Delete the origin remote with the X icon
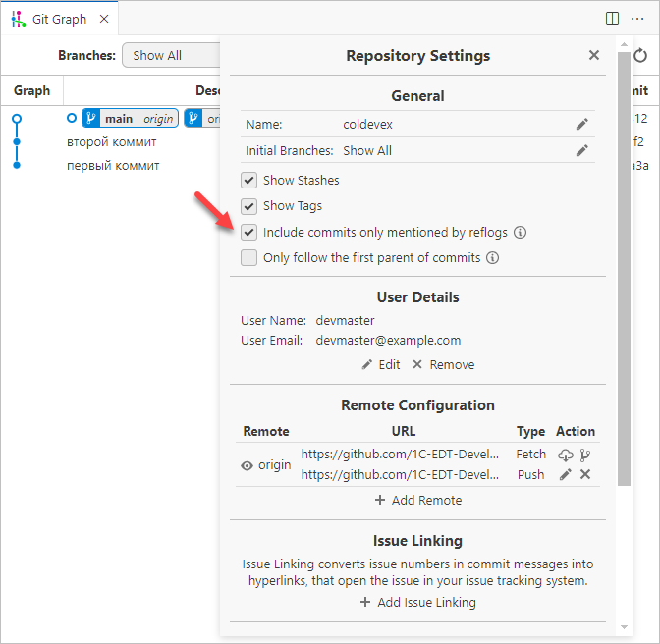Viewport: 660px width, 644px height. pyautogui.click(x=585, y=474)
